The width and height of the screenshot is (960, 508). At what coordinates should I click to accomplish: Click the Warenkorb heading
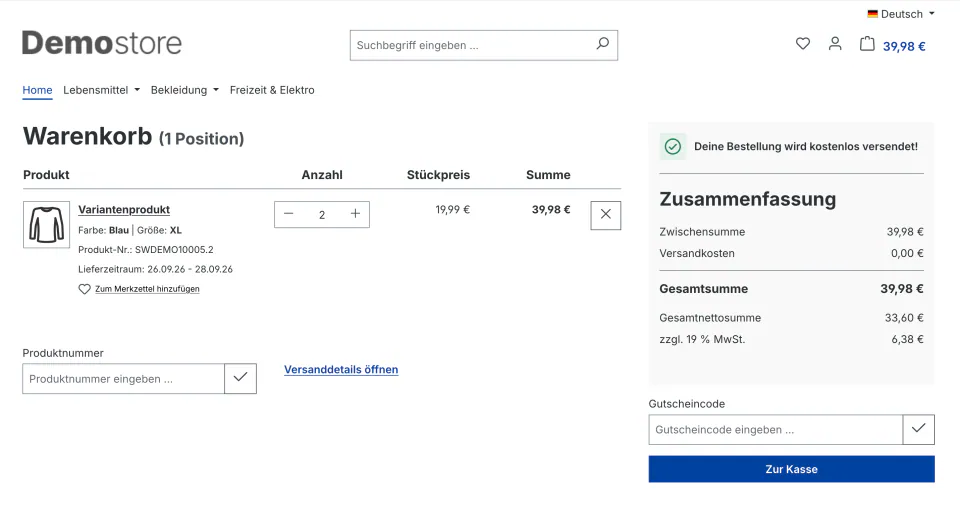[88, 136]
